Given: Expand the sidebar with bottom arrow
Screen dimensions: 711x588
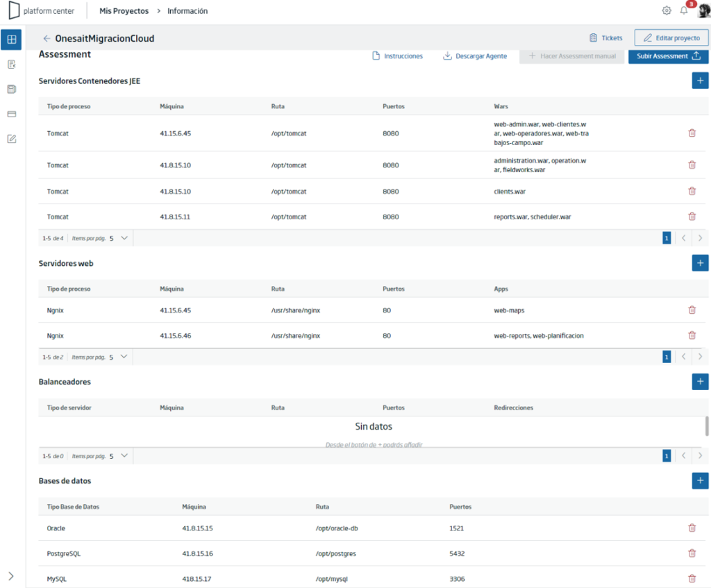Looking at the screenshot, I should 11,576.
